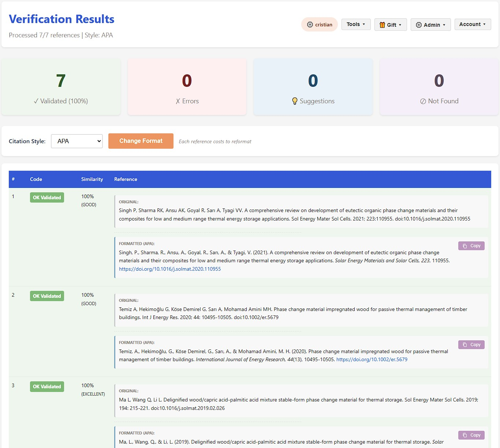This screenshot has height=448, width=500.
Task: Open the Tools dropdown menu
Action: [x=356, y=24]
